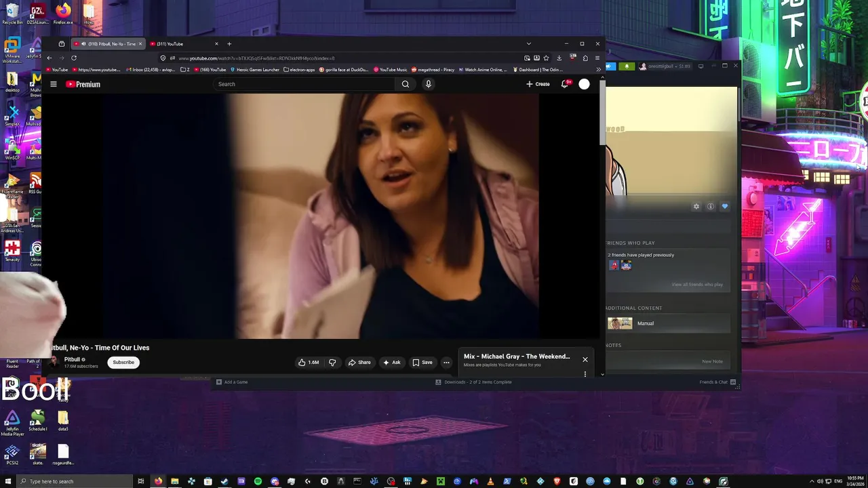
Task: Open the megathread - Piracy bookmark
Action: pos(433,69)
